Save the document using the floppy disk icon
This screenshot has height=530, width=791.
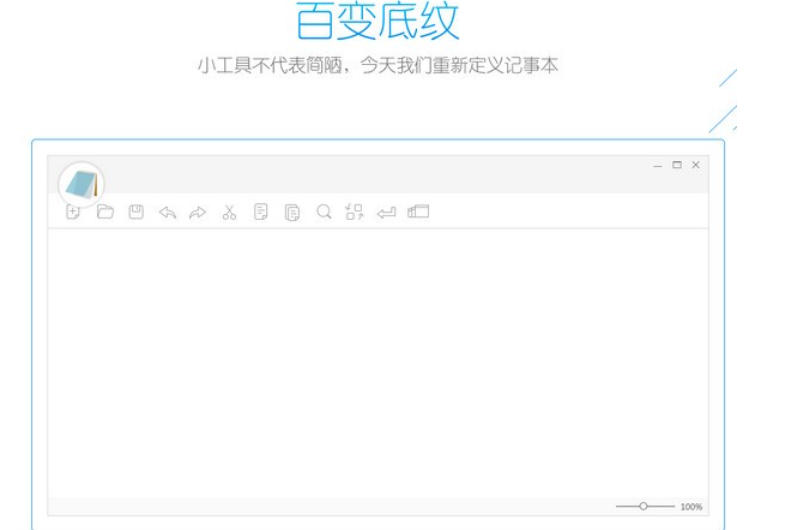pos(136,212)
